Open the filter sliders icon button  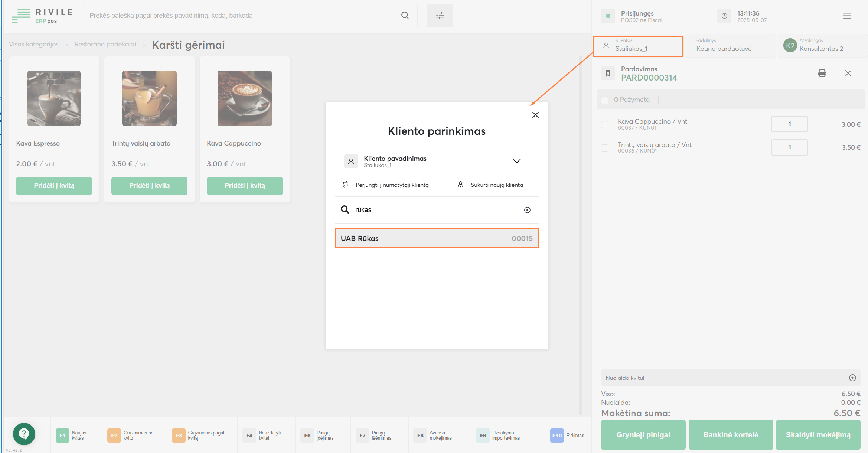(440, 16)
